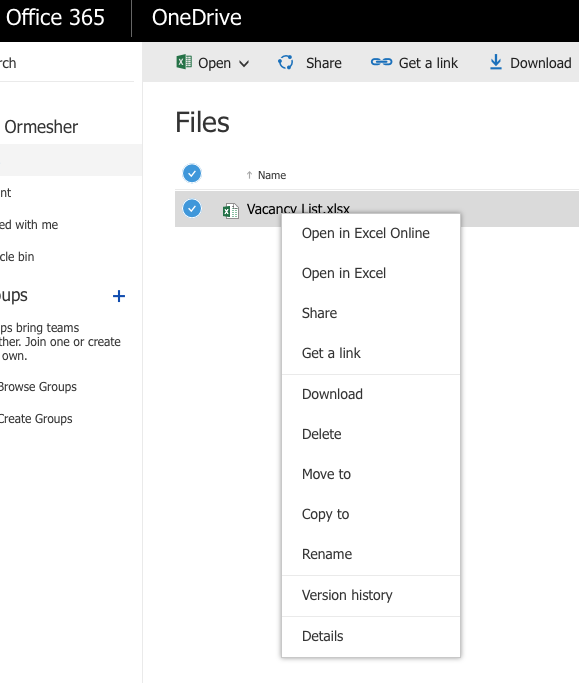Click Download text in the top toolbar
Screen dimensions: 579x683
coord(541,63)
